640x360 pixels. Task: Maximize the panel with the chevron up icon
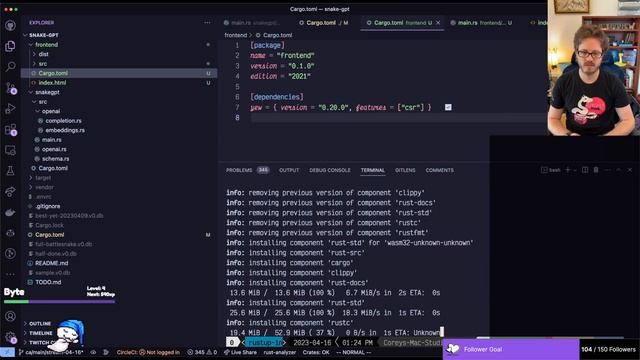tap(619, 170)
